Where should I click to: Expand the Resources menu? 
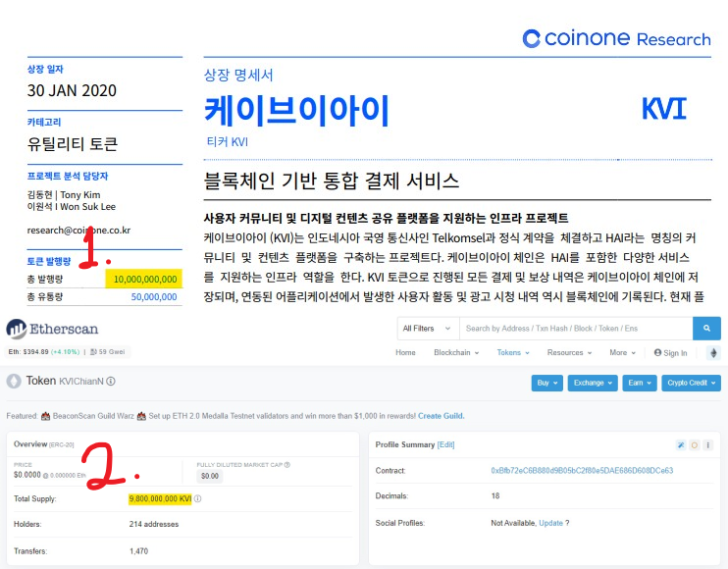pos(569,353)
